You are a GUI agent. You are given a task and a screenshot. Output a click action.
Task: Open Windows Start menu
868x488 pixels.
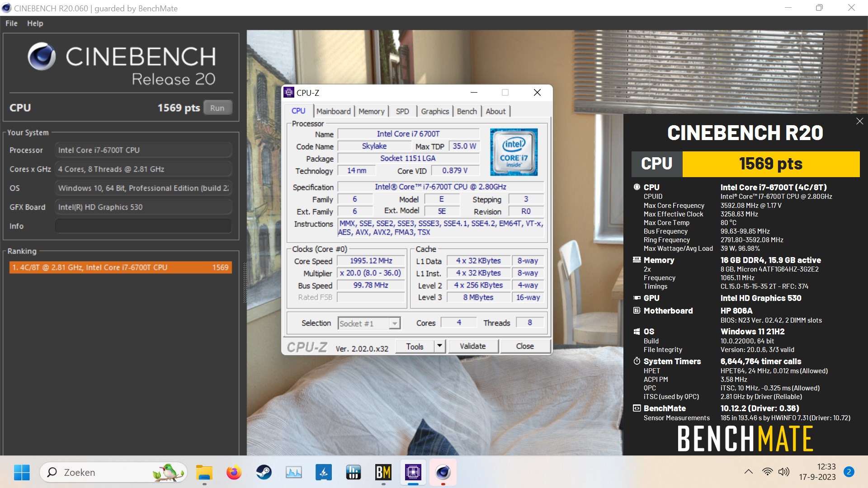click(22, 473)
